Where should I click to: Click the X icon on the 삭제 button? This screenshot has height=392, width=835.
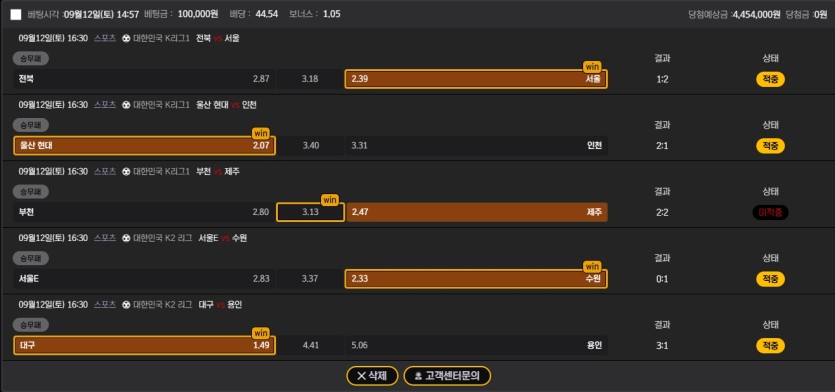point(361,376)
